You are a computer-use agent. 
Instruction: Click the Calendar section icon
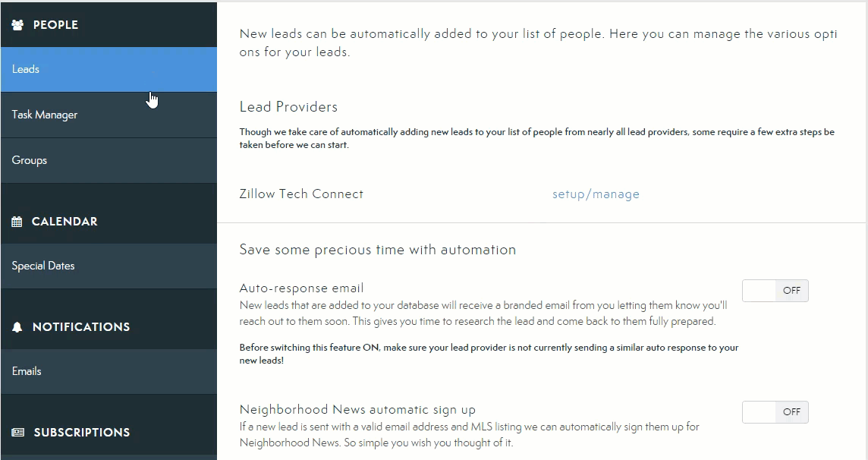click(17, 222)
